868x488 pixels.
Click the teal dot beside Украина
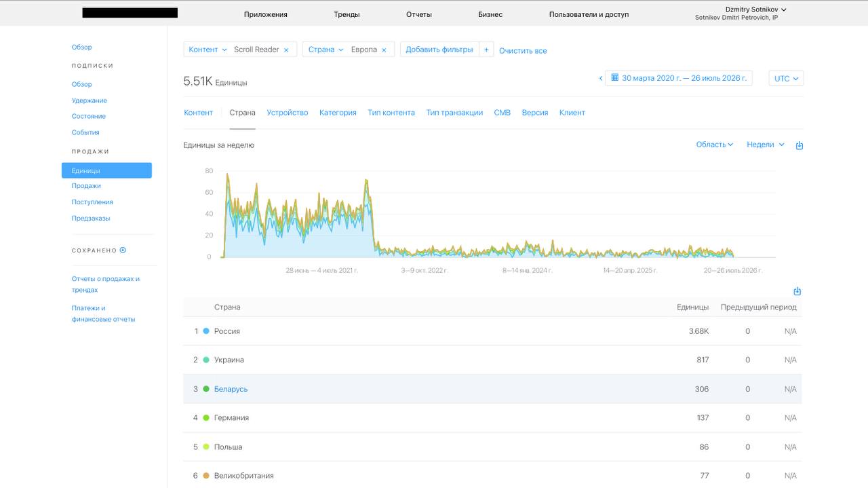206,360
